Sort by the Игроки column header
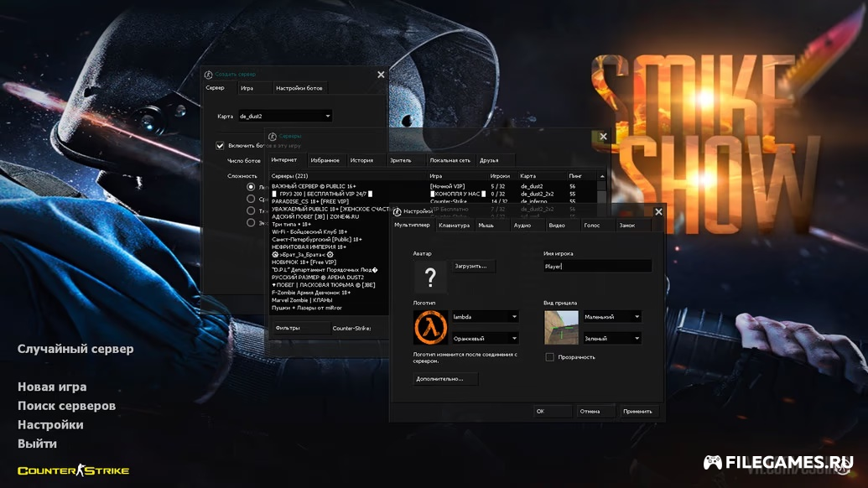Viewport: 868px width, 488px height. point(502,176)
